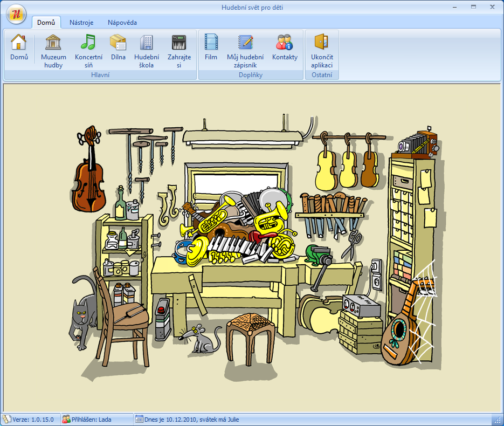
Task: Maximize the application window
Action: pos(473,7)
